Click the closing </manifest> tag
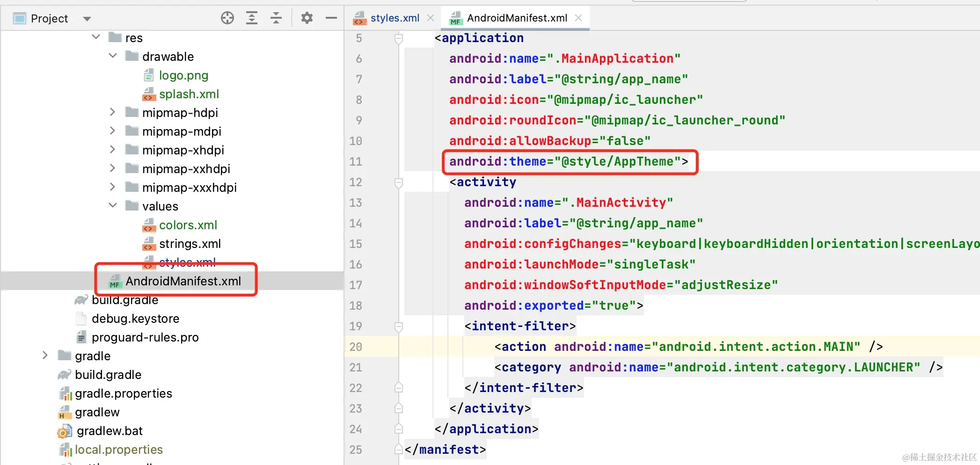The height and width of the screenshot is (465, 980). (x=445, y=450)
